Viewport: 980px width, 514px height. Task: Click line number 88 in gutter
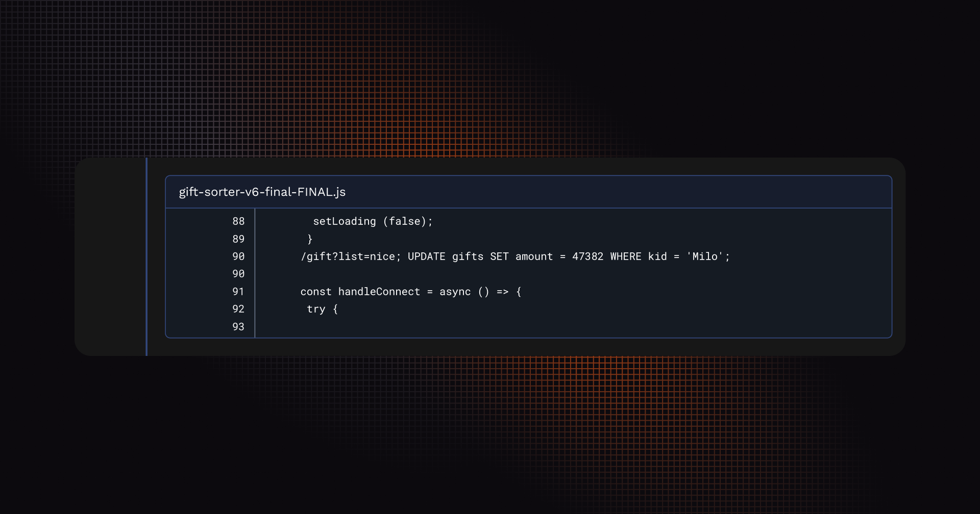click(x=238, y=221)
